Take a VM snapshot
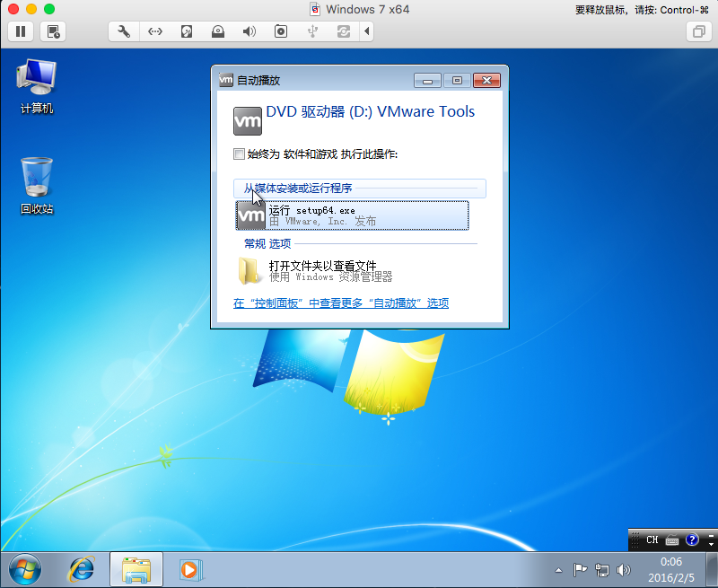Image resolution: width=718 pixels, height=588 pixels. 53,31
